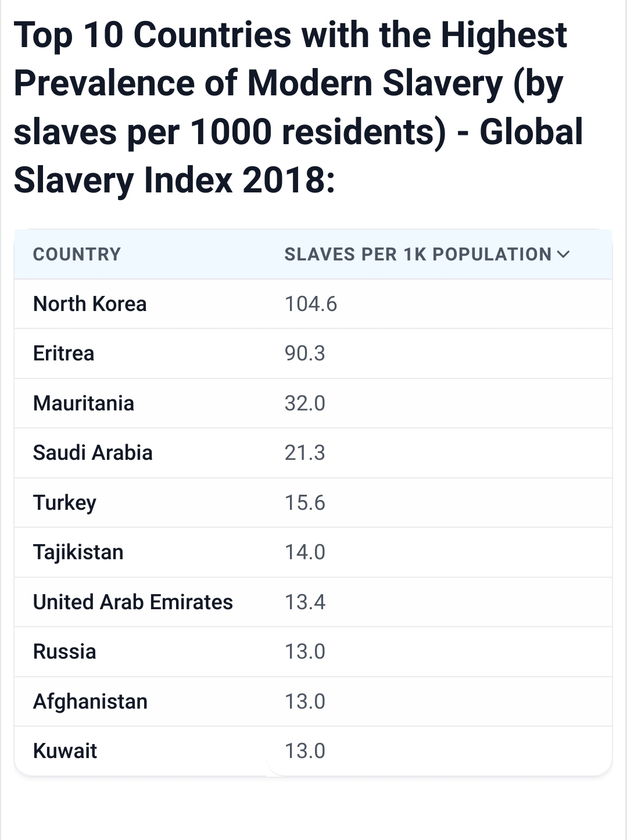Click the Country column header

(77, 254)
